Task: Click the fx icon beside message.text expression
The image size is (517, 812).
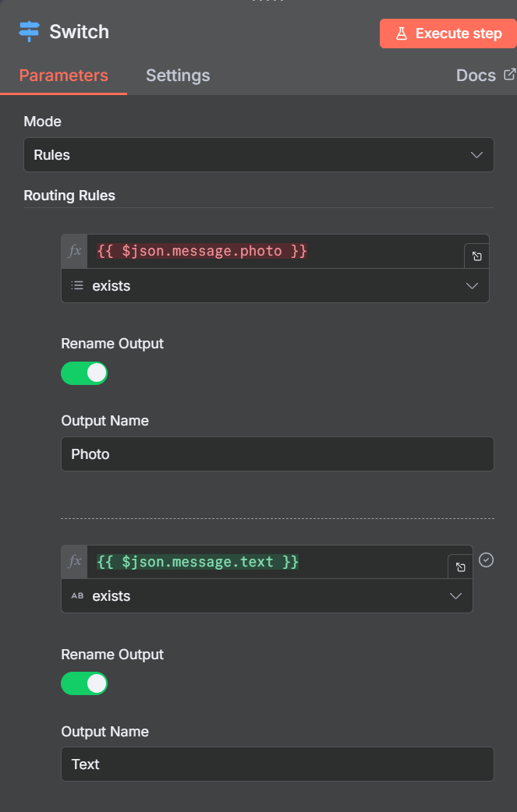Action: point(75,562)
